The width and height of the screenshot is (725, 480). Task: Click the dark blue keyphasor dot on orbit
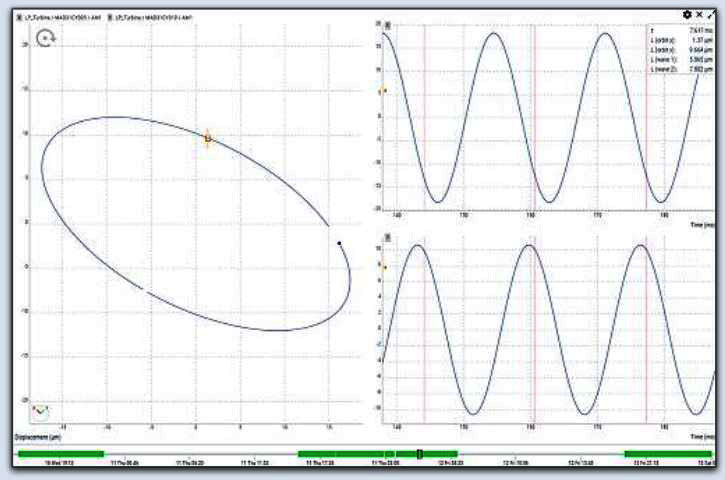[x=340, y=243]
